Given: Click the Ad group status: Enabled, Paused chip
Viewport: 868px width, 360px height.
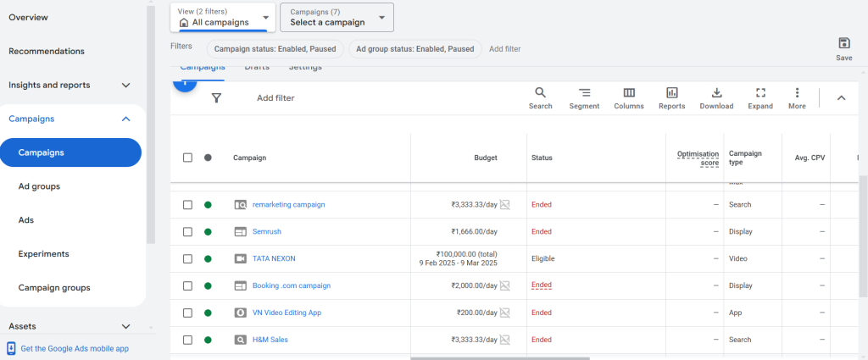Looking at the screenshot, I should tap(415, 48).
